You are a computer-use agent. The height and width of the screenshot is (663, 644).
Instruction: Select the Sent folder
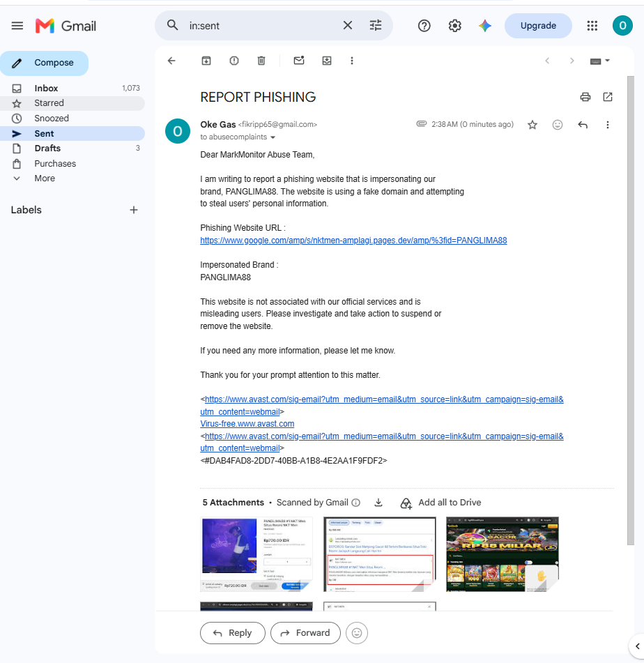pos(72,134)
